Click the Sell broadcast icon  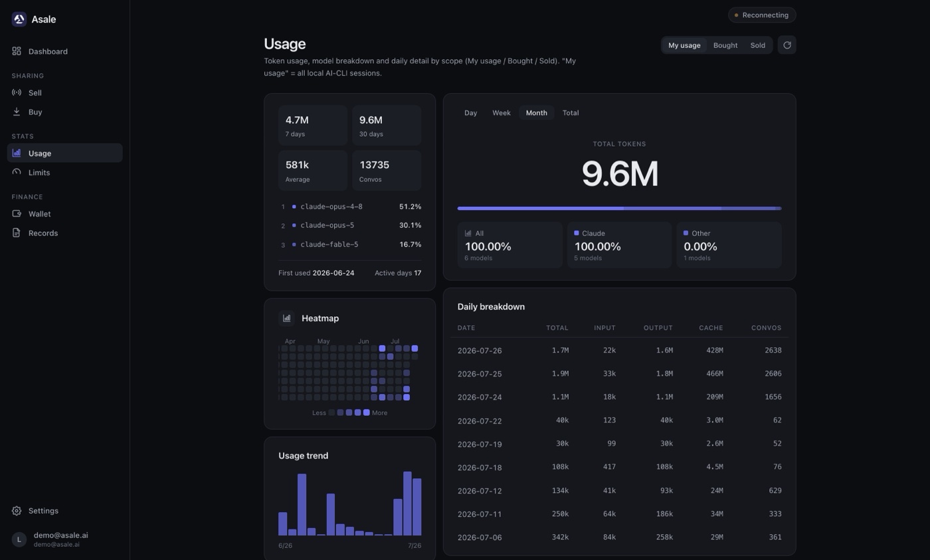click(17, 92)
